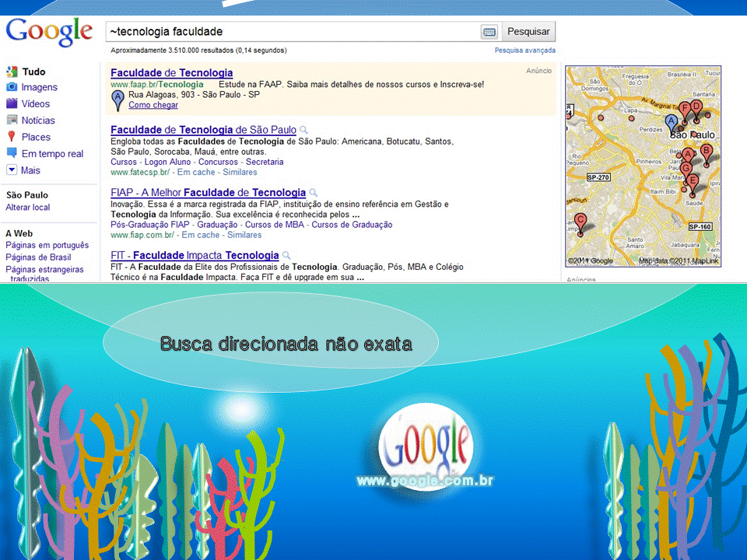The height and width of the screenshot is (560, 747).
Task: Select the Notícias search category
Action: coord(38,121)
